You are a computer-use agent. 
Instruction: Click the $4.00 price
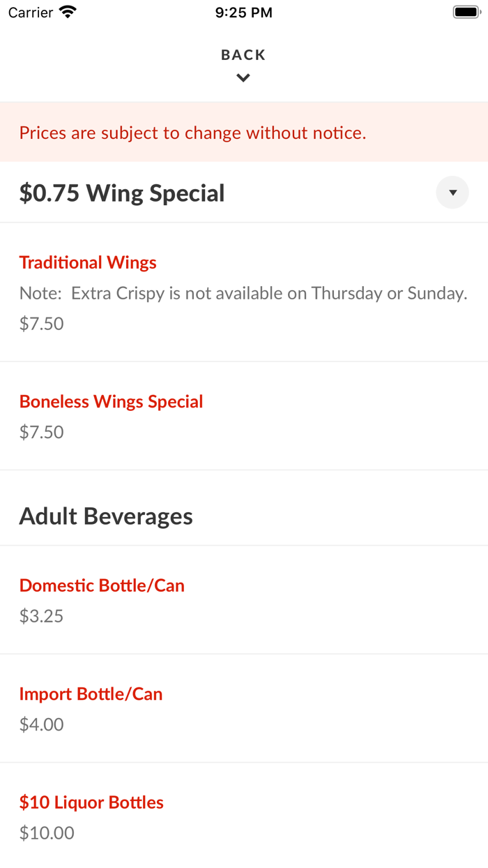[x=42, y=724]
